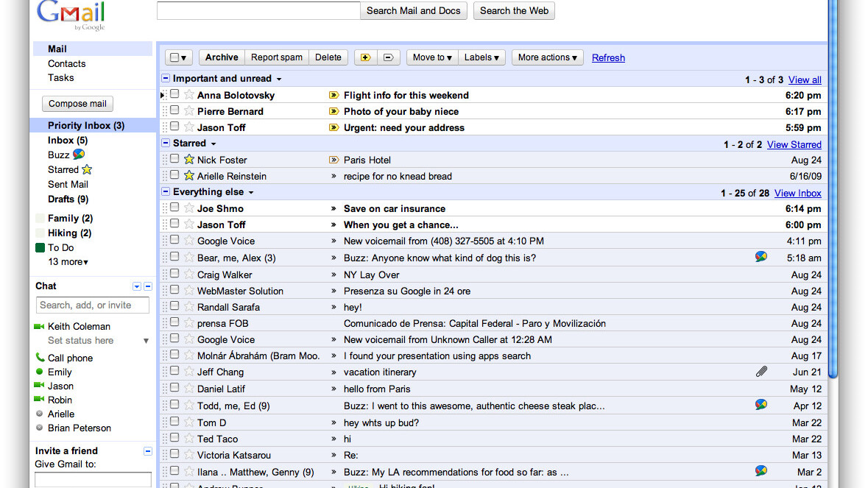This screenshot has width=868, height=488.
Task: Click the chat search input field
Action: (x=93, y=305)
